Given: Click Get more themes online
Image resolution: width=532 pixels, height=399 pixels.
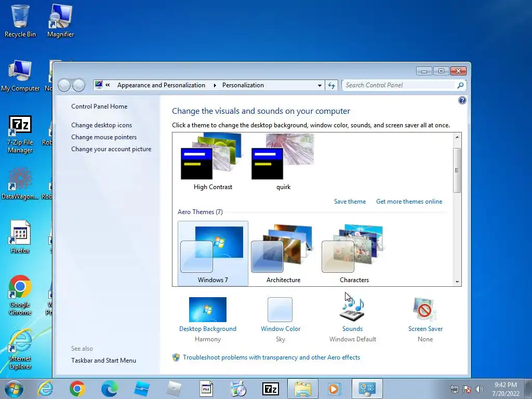Looking at the screenshot, I should tap(409, 202).
